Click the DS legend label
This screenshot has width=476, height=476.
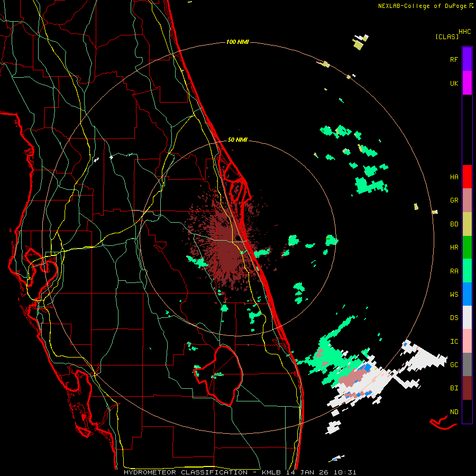[x=454, y=318]
